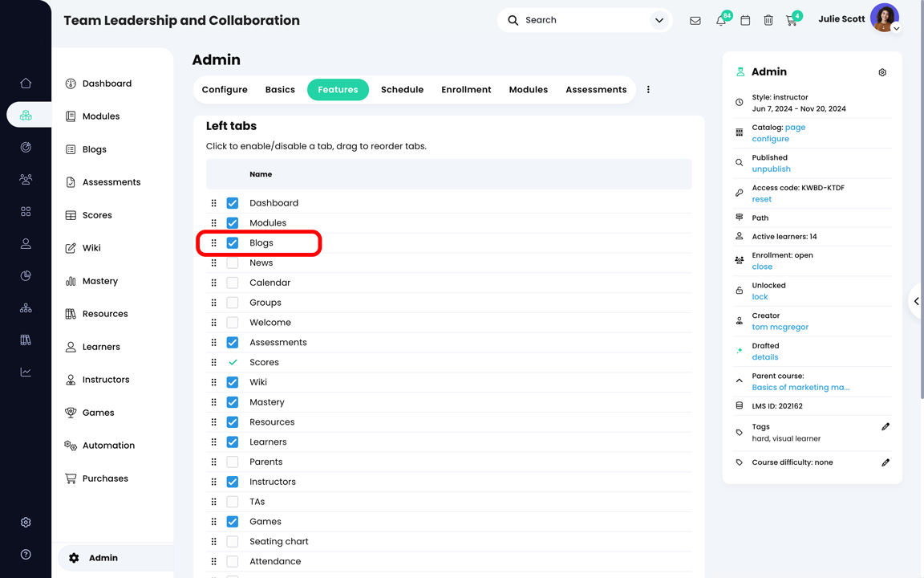Screen dimensions: 924x578
Task: Open the notifications bell with 84 alerts
Action: pos(720,20)
